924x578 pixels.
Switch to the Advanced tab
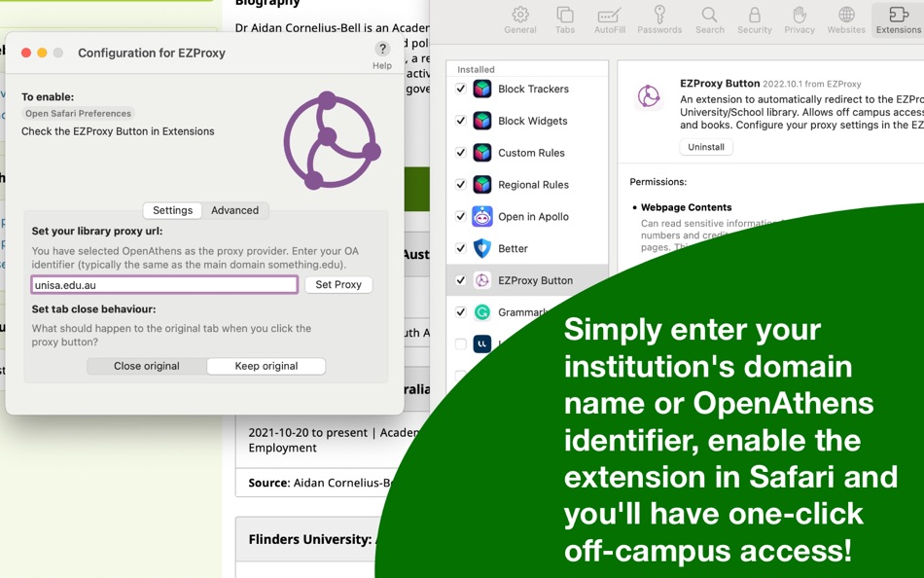234,210
